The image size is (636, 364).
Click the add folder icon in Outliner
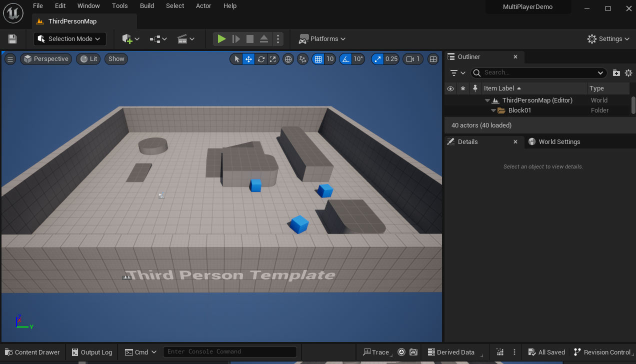(x=616, y=72)
